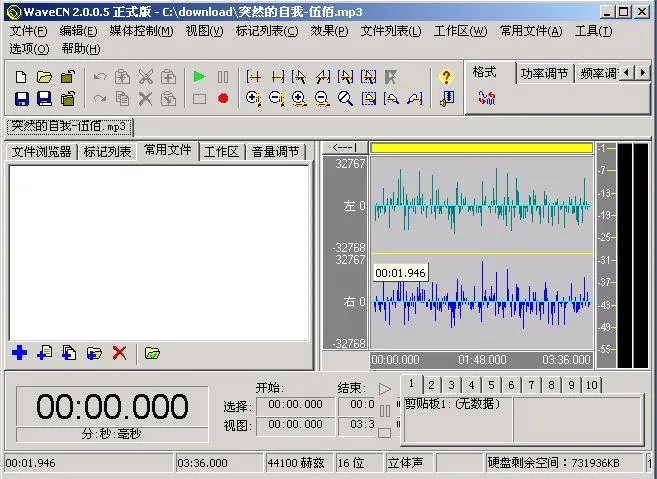Click the left channel teal waveform
Viewport: 657px width, 479px height.
tap(481, 204)
